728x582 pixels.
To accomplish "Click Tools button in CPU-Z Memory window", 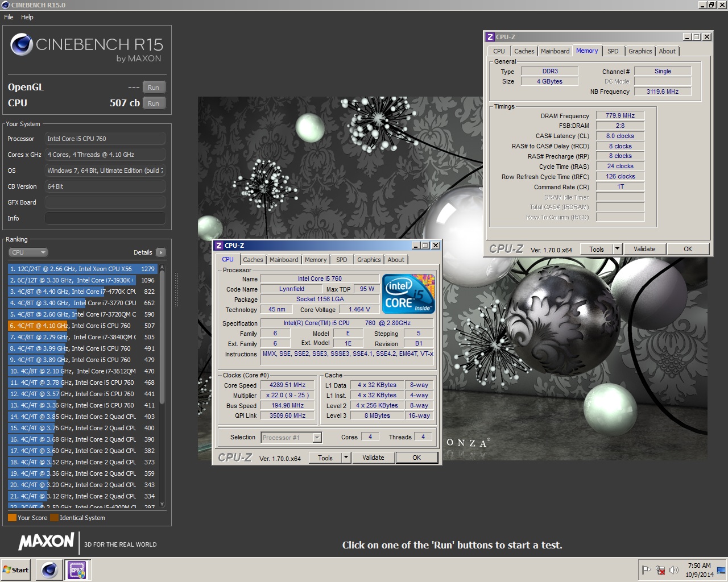I will point(597,249).
